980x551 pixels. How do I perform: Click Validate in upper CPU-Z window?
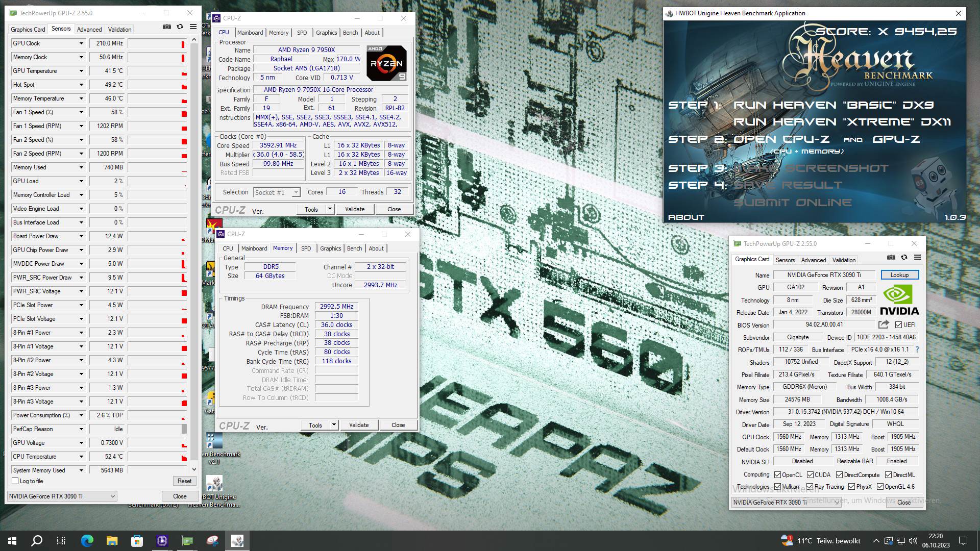coord(355,209)
